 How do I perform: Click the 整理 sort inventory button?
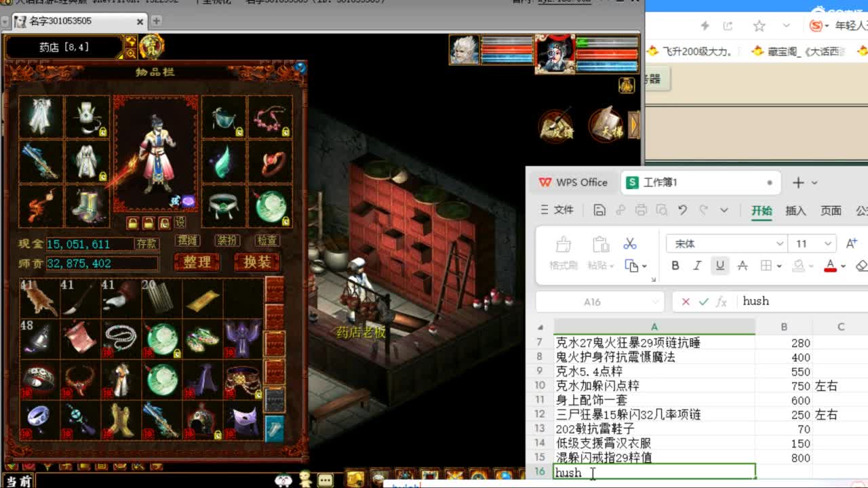pyautogui.click(x=197, y=262)
